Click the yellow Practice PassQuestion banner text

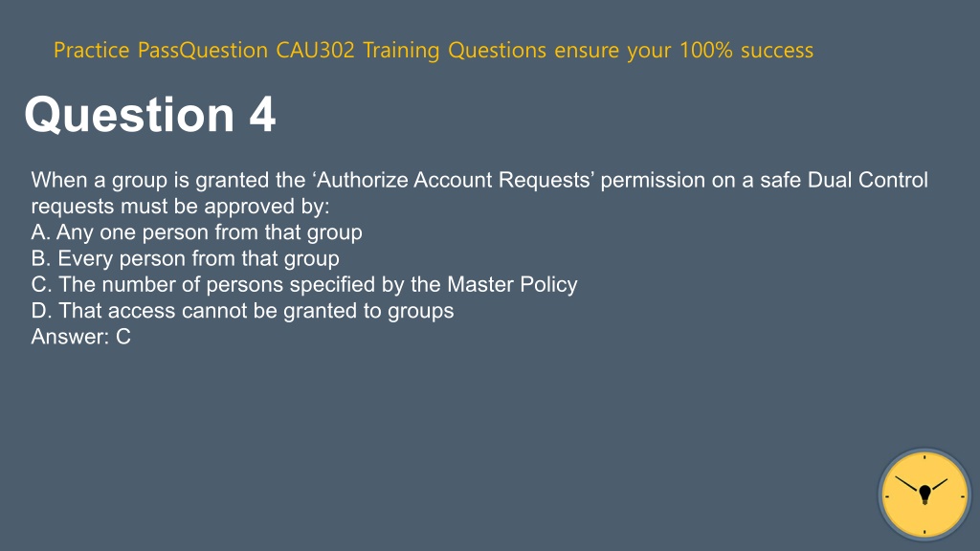(x=434, y=50)
